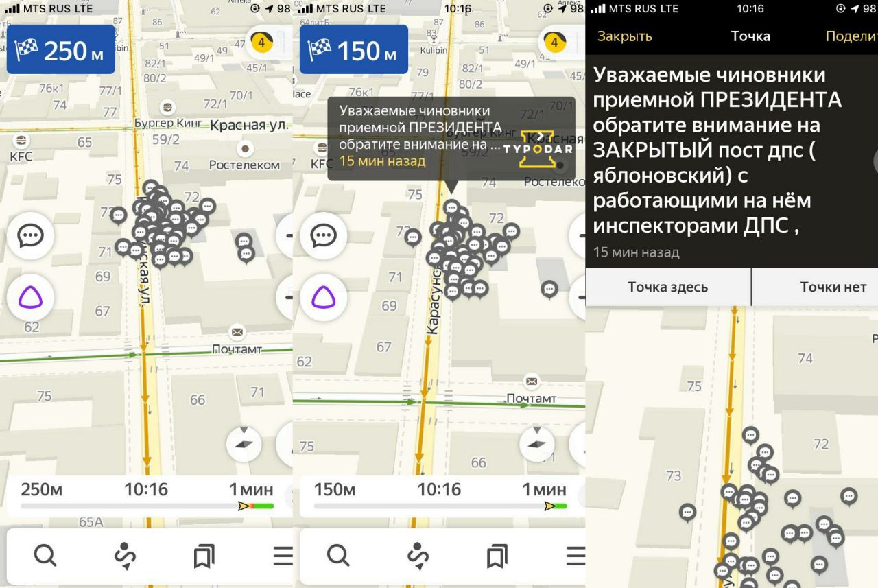The width and height of the screenshot is (878, 588).
Task: Tap the checkered flag 150 м distance badge
Action: tap(354, 50)
